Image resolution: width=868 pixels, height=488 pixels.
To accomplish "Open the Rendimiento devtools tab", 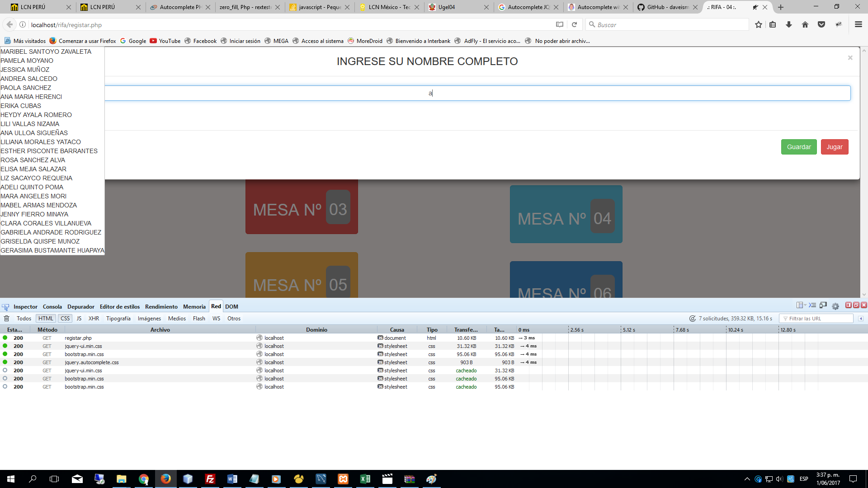I will pos(161,307).
